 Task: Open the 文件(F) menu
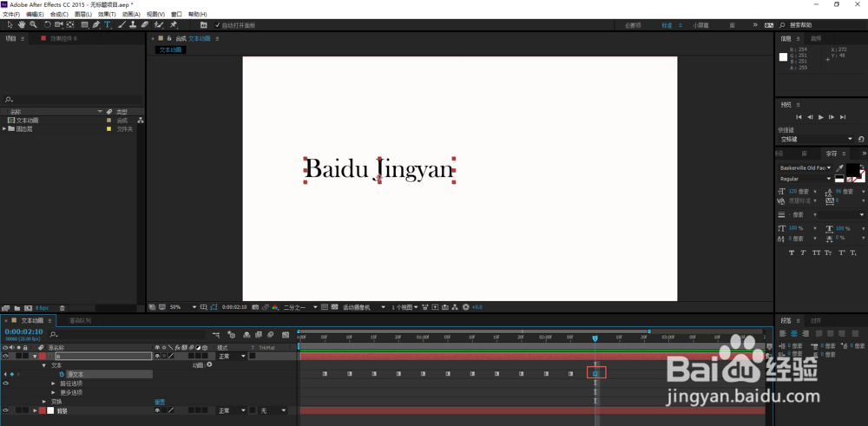(x=11, y=14)
